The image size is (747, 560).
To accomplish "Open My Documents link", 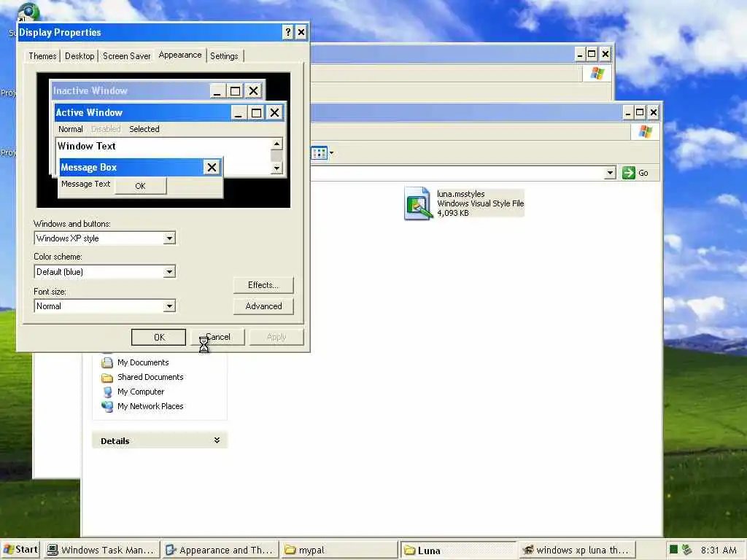I will point(143,362).
